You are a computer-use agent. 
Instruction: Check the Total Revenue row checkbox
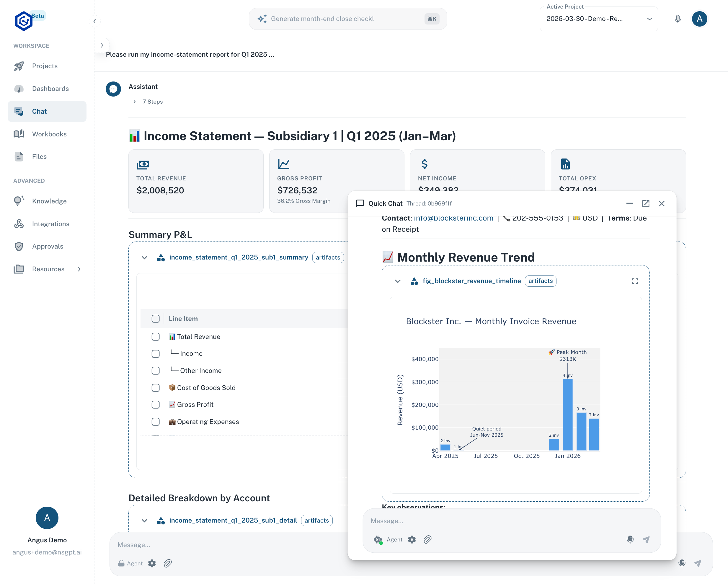point(155,337)
